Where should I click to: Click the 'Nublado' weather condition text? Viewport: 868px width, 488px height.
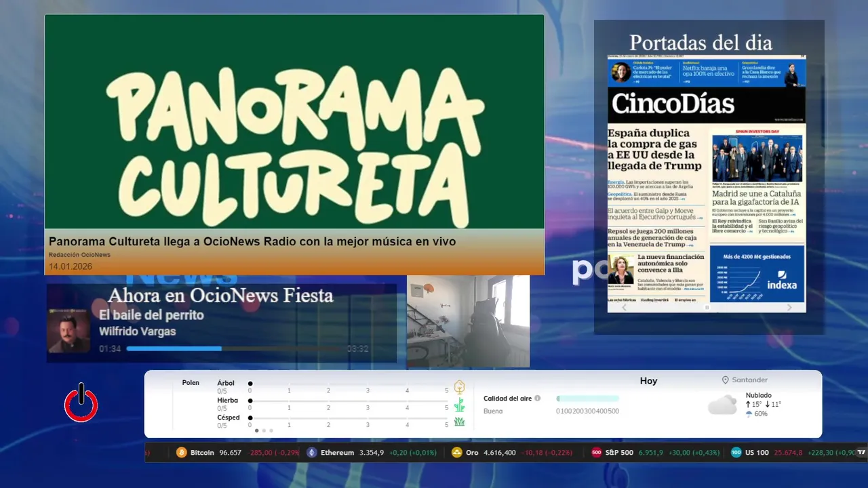tap(759, 396)
